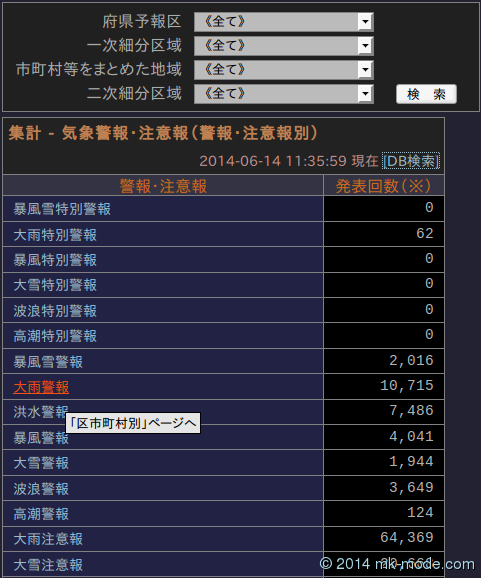Follow the [DB検索] link
Screen dimensions: 481x578
click(411, 161)
